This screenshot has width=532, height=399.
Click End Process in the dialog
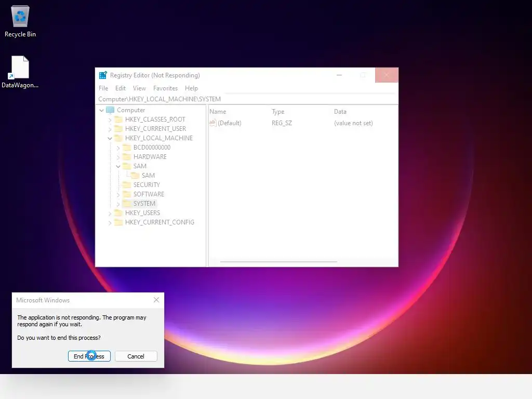point(89,356)
